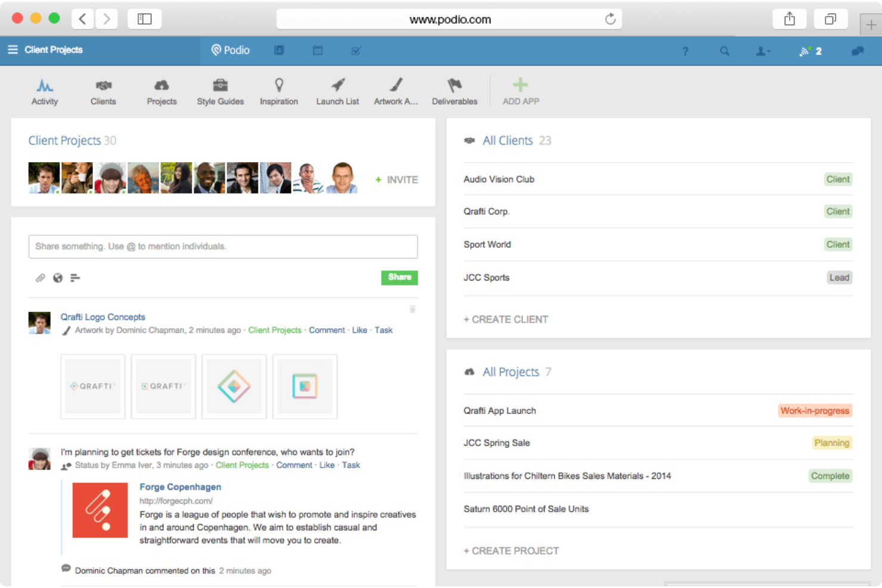View notifications via the signal icon showing 2
Image resolution: width=882 pixels, height=588 pixels.
tap(809, 51)
